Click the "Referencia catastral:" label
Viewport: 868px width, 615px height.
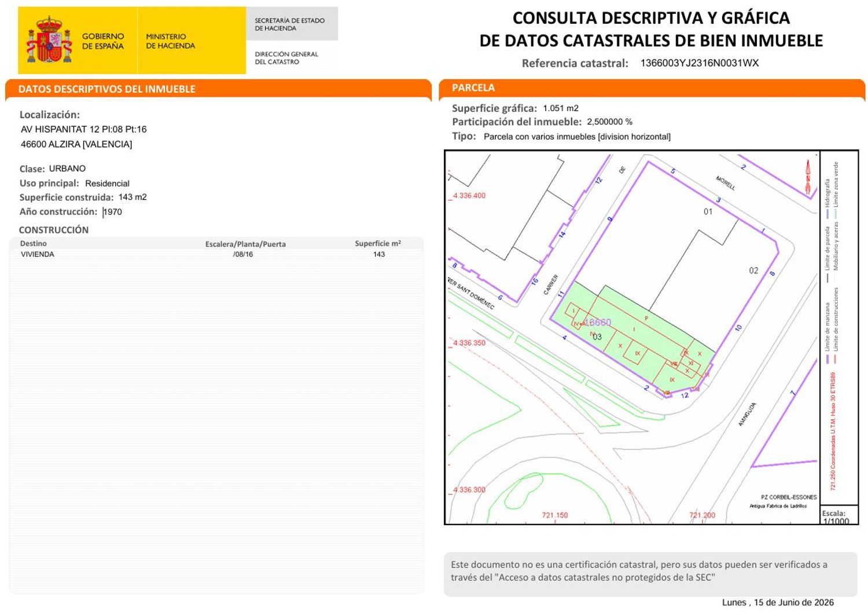pyautogui.click(x=575, y=63)
